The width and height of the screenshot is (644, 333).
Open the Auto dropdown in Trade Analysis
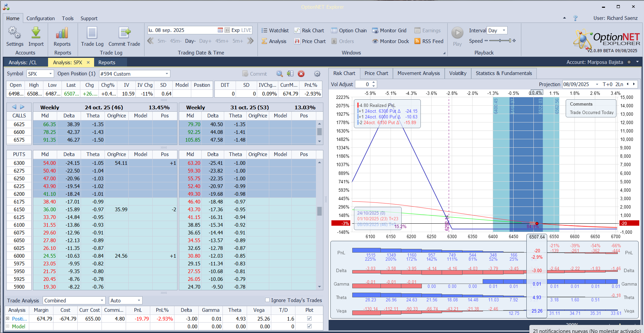point(139,300)
